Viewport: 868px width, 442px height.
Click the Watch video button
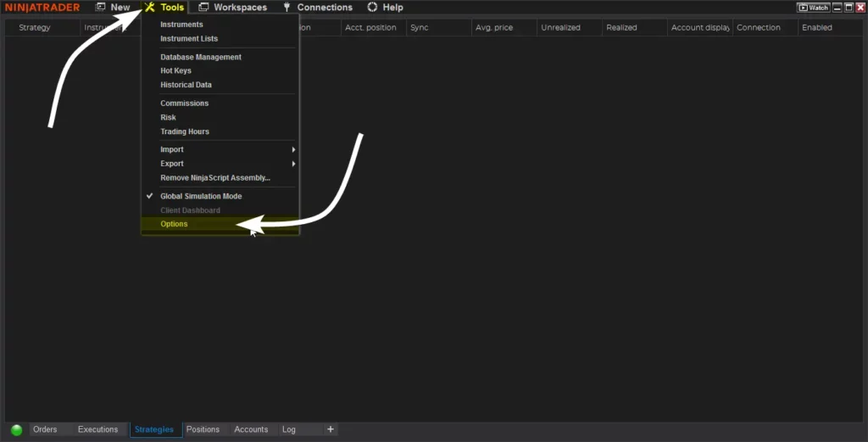813,7
